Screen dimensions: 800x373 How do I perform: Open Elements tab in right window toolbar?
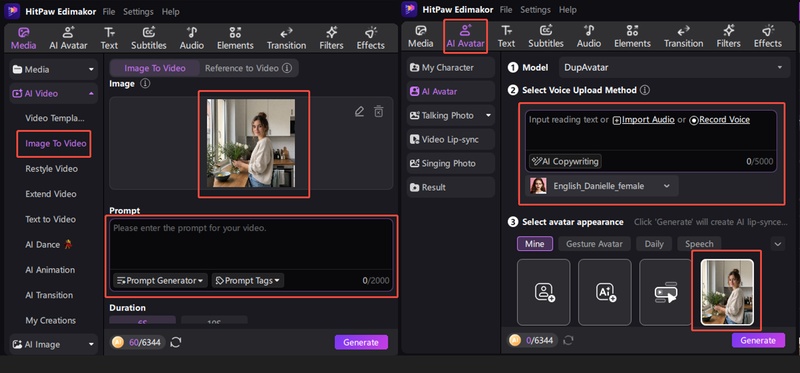click(632, 37)
